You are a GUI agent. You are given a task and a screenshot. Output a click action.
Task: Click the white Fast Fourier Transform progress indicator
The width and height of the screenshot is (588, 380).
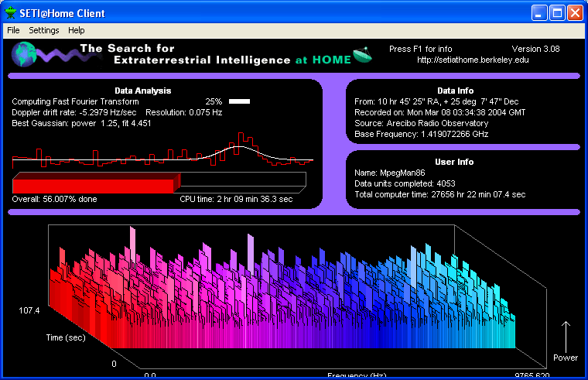(240, 101)
